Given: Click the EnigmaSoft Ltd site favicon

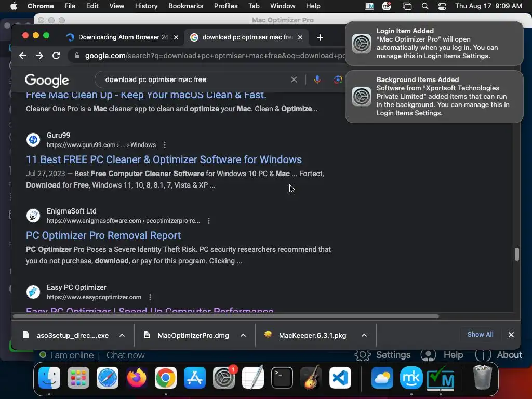Looking at the screenshot, I should point(33,216).
